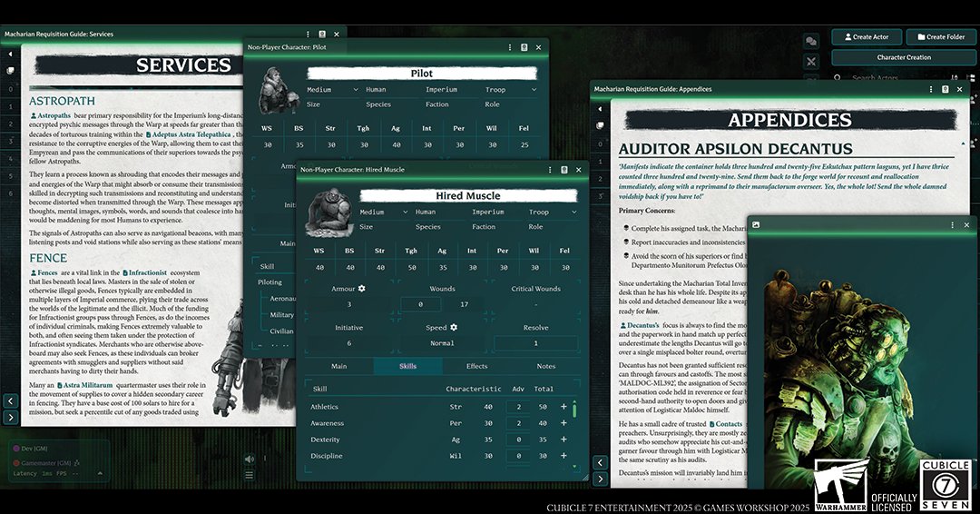This screenshot has height=514, width=980.
Task: Click the Skills list scrollbar on Hired Muscle
Action: [x=574, y=410]
